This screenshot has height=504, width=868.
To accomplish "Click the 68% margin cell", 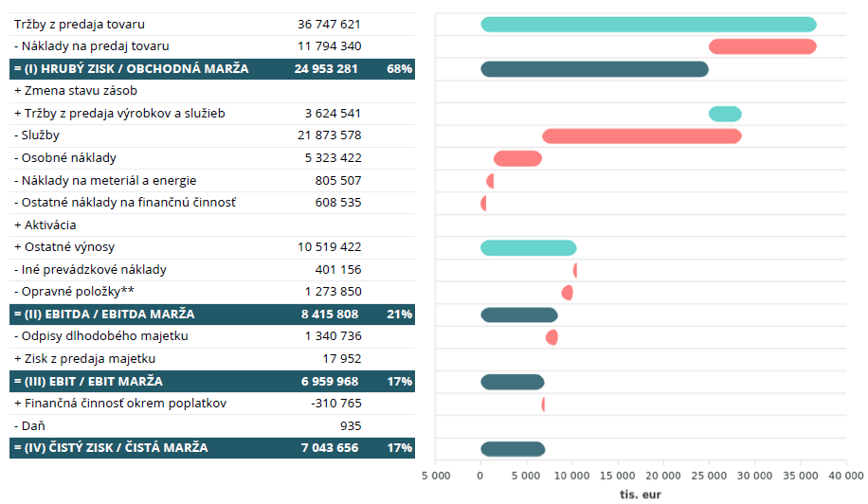I will tap(399, 69).
